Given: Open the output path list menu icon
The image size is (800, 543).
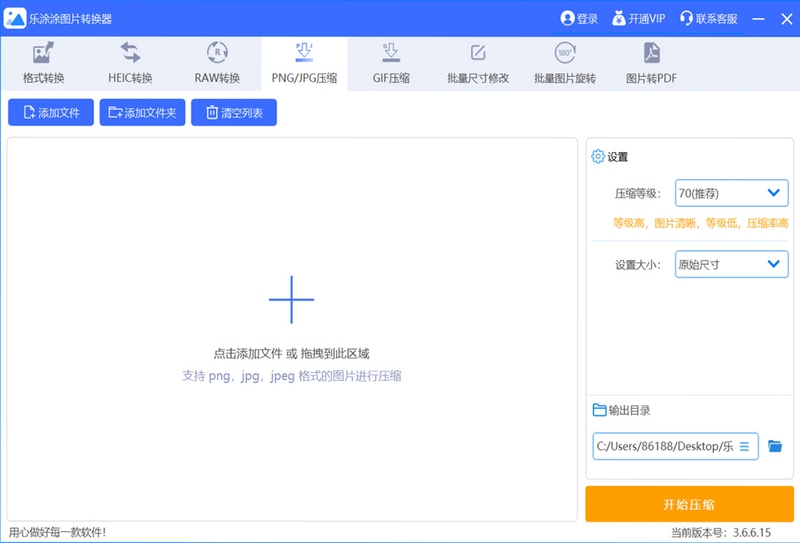Looking at the screenshot, I should click(744, 447).
